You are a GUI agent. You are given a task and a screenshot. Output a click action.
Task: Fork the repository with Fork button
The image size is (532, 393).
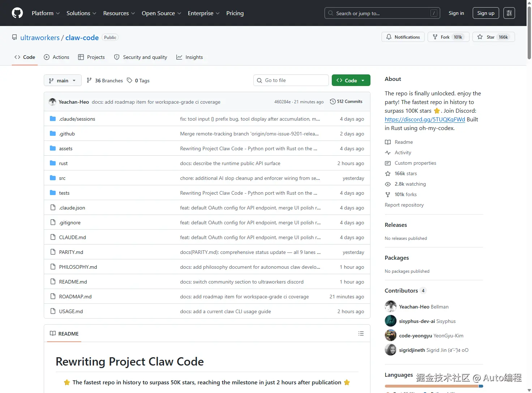tap(449, 37)
